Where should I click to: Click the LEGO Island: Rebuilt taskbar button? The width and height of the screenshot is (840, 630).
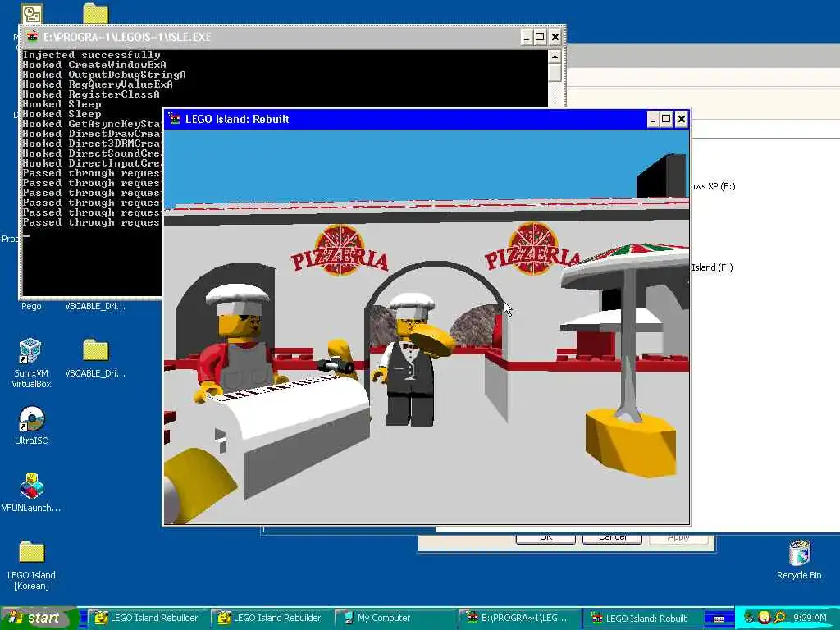click(x=642, y=618)
